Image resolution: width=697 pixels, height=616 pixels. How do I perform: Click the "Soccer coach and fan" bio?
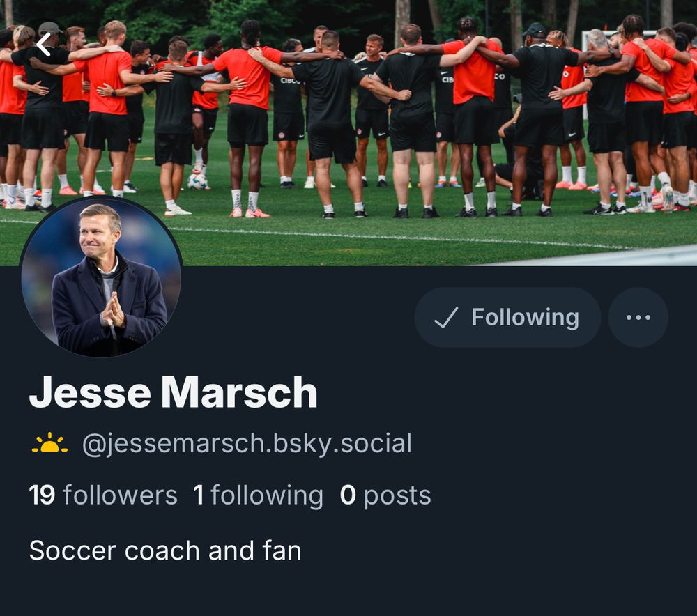(165, 550)
